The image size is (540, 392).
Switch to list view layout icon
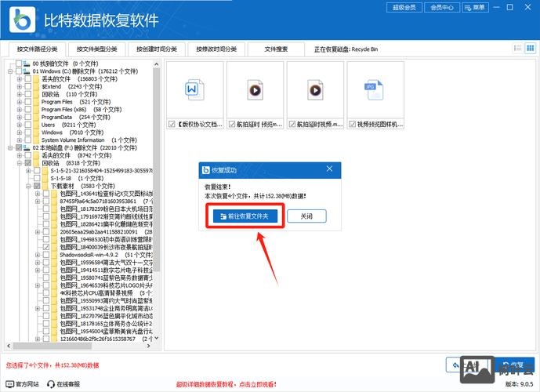tap(517, 49)
